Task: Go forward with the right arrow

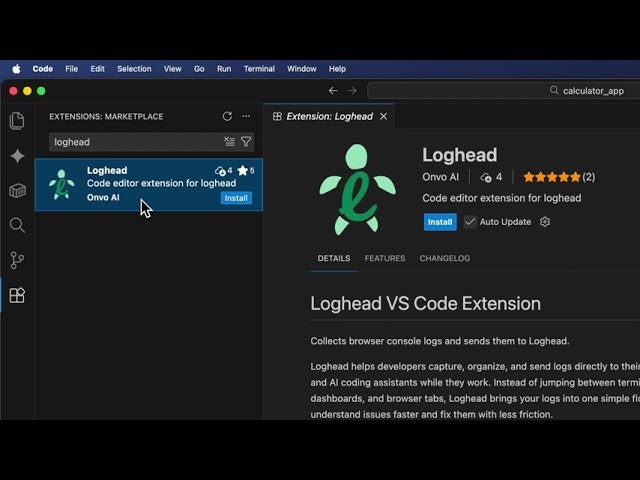Action: 352,91
